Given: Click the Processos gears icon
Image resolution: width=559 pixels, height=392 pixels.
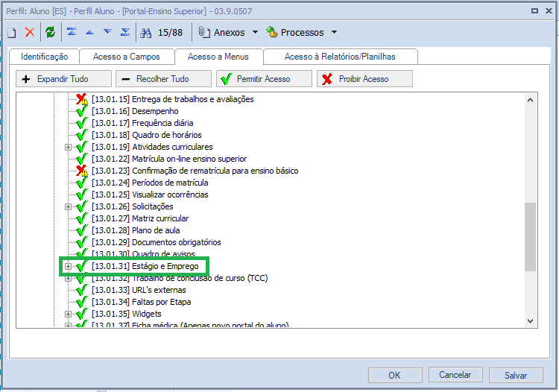Looking at the screenshot, I should pos(271,32).
